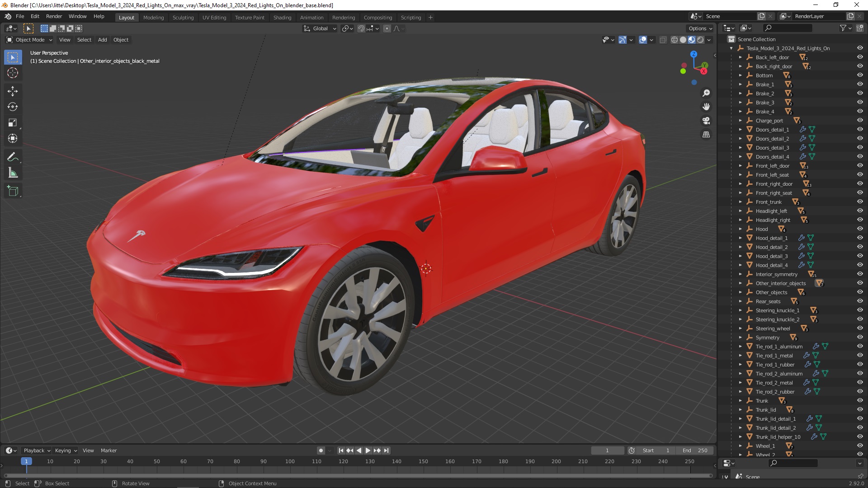868x488 pixels.
Task: Switch to wireframe viewport shading
Action: [x=675, y=40]
